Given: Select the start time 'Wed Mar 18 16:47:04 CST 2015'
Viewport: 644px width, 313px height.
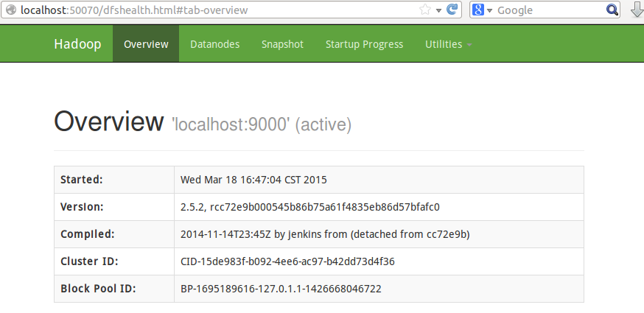Looking at the screenshot, I should pos(253,180).
